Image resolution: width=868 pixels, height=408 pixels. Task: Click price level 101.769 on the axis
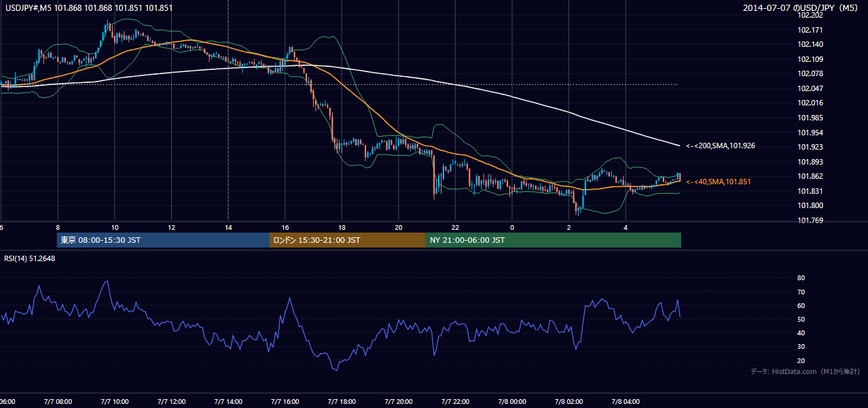pyautogui.click(x=812, y=220)
